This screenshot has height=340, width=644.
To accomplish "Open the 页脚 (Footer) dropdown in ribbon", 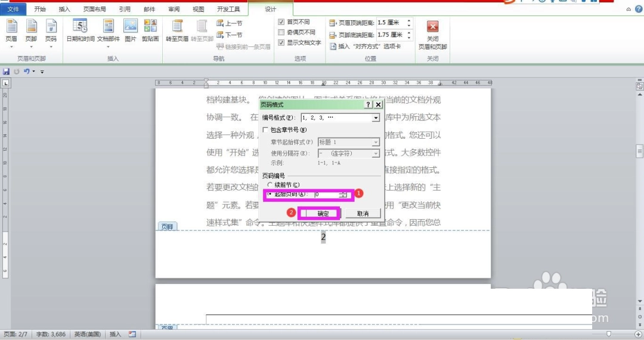I will click(x=31, y=32).
